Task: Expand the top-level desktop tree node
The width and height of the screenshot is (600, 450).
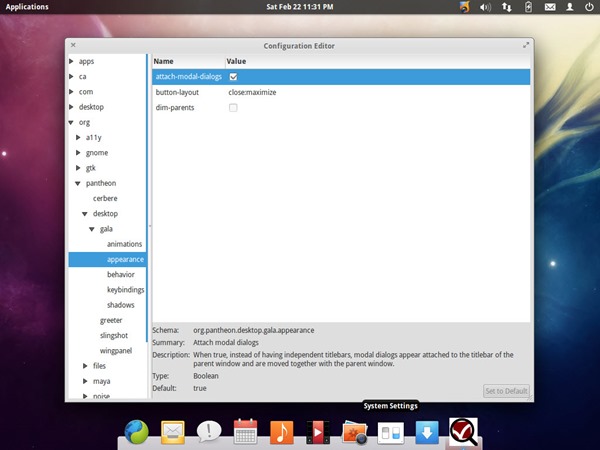Action: [71, 107]
